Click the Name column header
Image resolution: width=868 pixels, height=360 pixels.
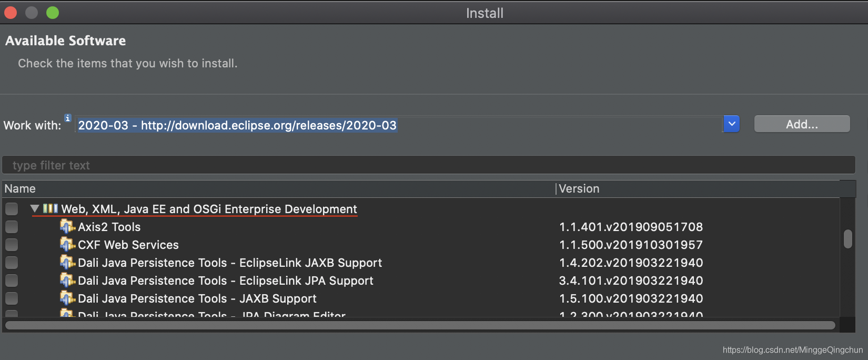(x=279, y=188)
